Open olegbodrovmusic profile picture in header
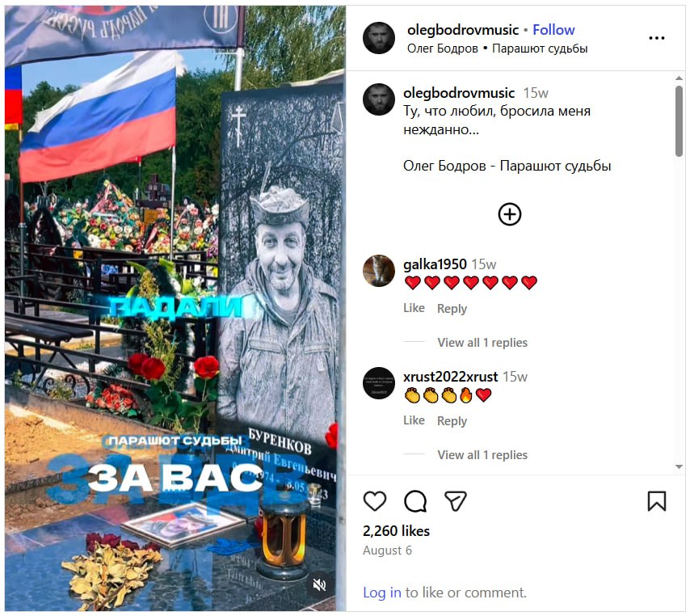This screenshot has width=690, height=616. pyautogui.click(x=379, y=38)
